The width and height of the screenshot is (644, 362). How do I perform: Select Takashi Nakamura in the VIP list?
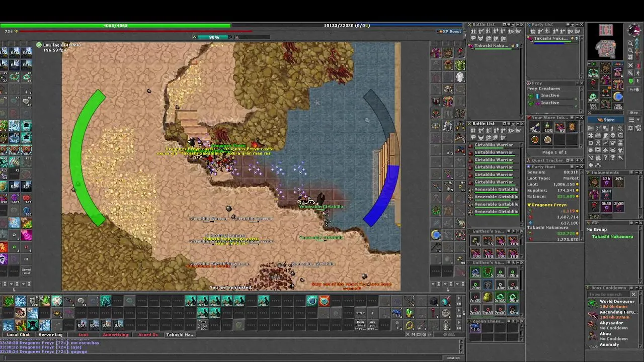click(612, 236)
